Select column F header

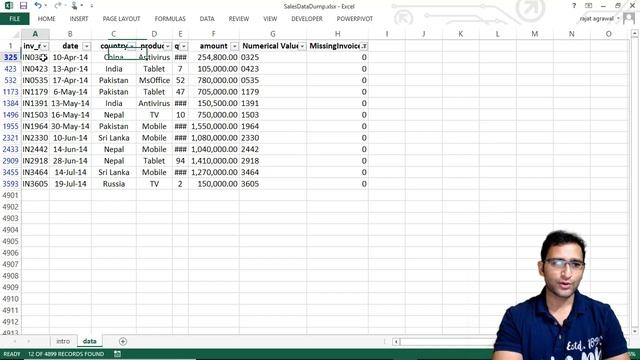(213, 34)
